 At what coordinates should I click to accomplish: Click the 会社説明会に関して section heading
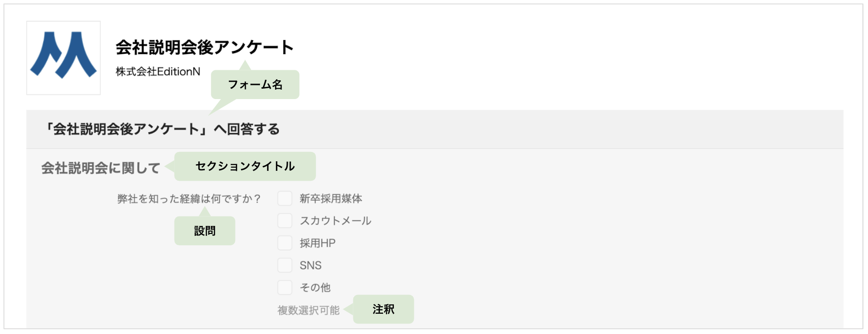coord(100,168)
